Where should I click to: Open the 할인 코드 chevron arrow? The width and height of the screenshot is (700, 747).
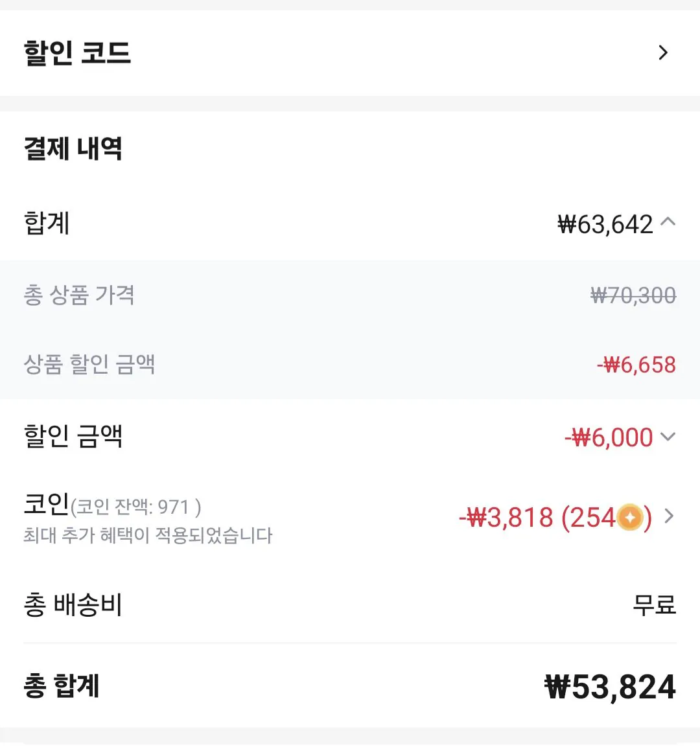pyautogui.click(x=662, y=52)
